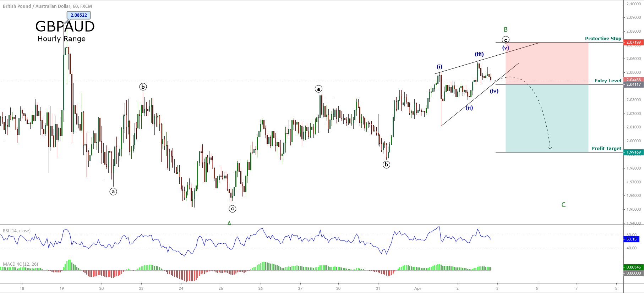The image size is (644, 293).
Task: Click the circled a label near 27th high
Action: [318, 89]
